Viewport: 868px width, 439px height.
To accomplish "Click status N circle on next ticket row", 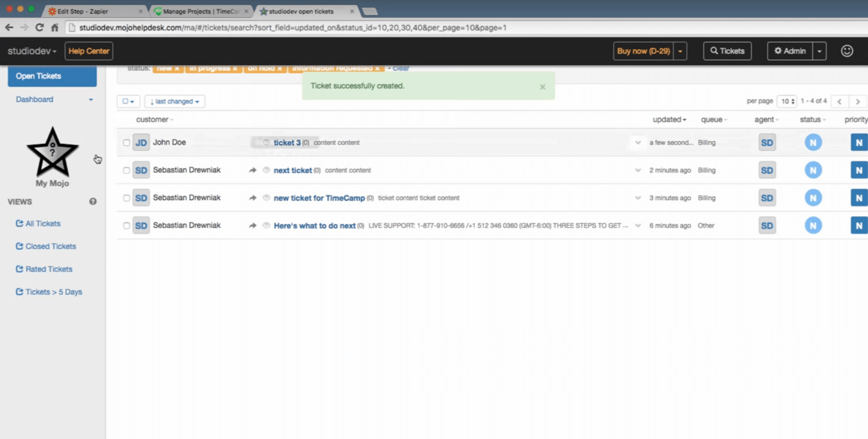I will point(813,170).
